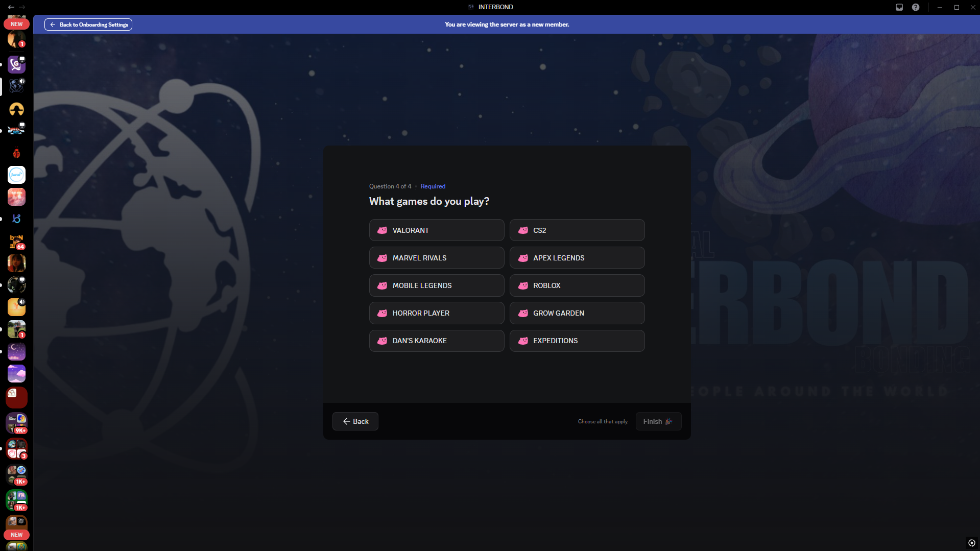Image resolution: width=980 pixels, height=551 pixels.
Task: Toggle the MOBILE LEGENDS option
Action: point(437,285)
